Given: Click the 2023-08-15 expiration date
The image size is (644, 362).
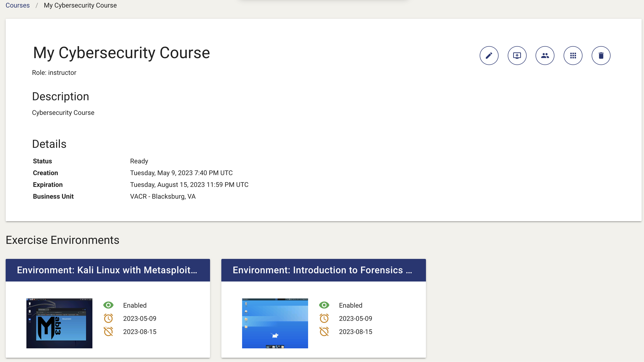Looking at the screenshot, I should tap(140, 332).
